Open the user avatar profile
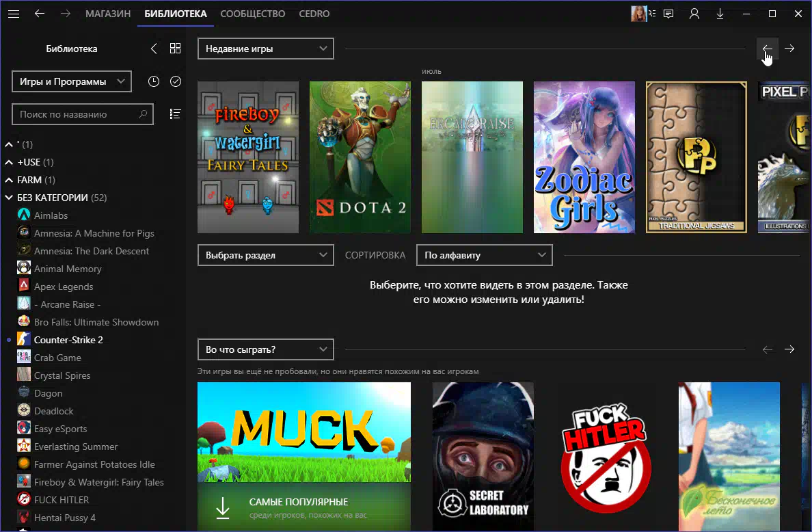 click(638, 14)
